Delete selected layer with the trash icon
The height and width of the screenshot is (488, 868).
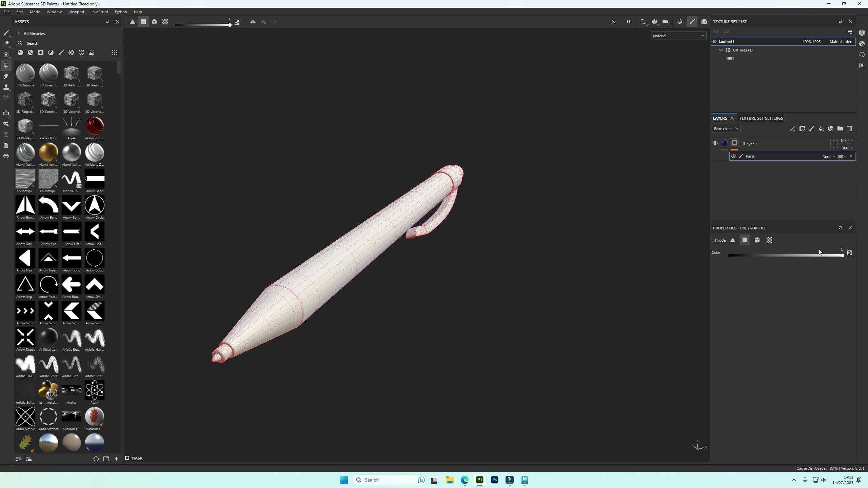pos(849,128)
